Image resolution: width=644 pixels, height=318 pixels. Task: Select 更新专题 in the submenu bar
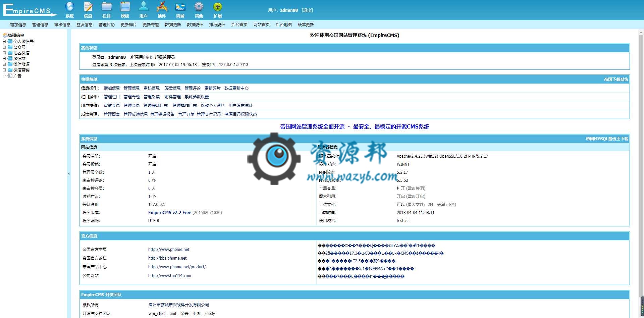(x=151, y=25)
